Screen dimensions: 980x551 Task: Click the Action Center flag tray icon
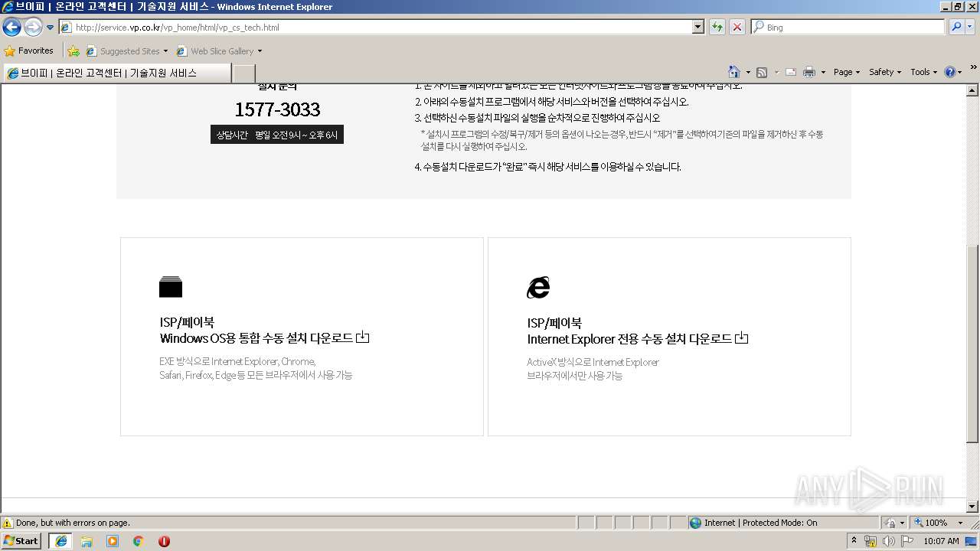[906, 541]
